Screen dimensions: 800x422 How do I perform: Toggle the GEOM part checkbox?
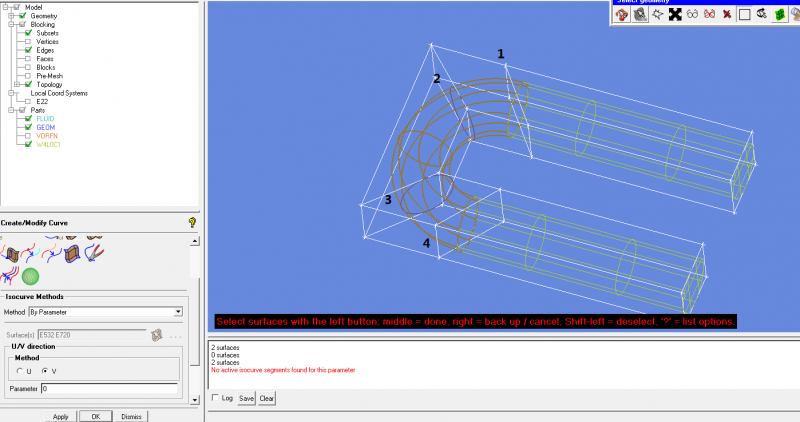coord(28,127)
